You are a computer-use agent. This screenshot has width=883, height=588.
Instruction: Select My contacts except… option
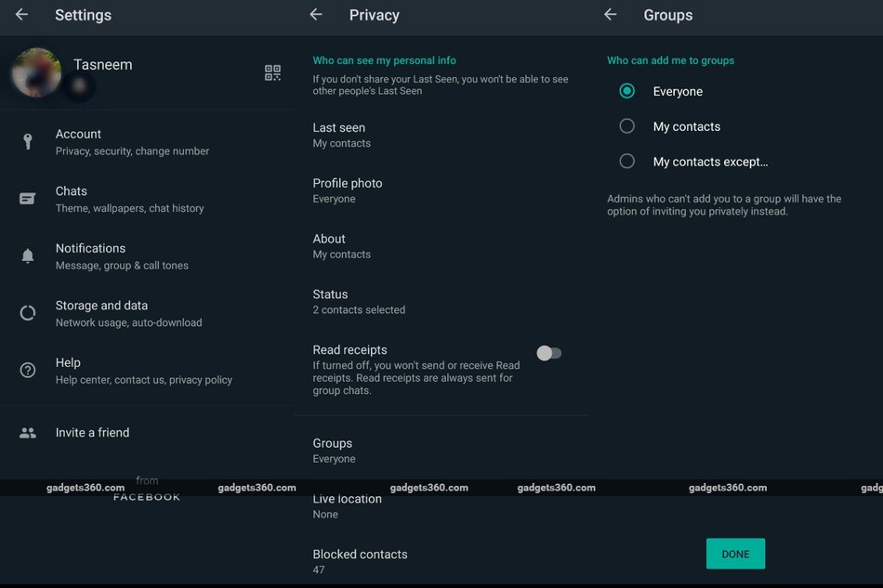click(x=627, y=162)
